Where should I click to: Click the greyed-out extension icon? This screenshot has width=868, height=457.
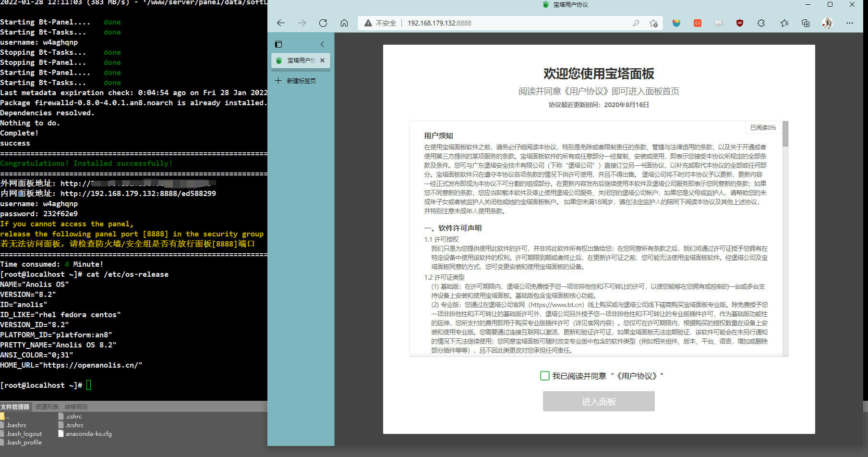click(719, 23)
